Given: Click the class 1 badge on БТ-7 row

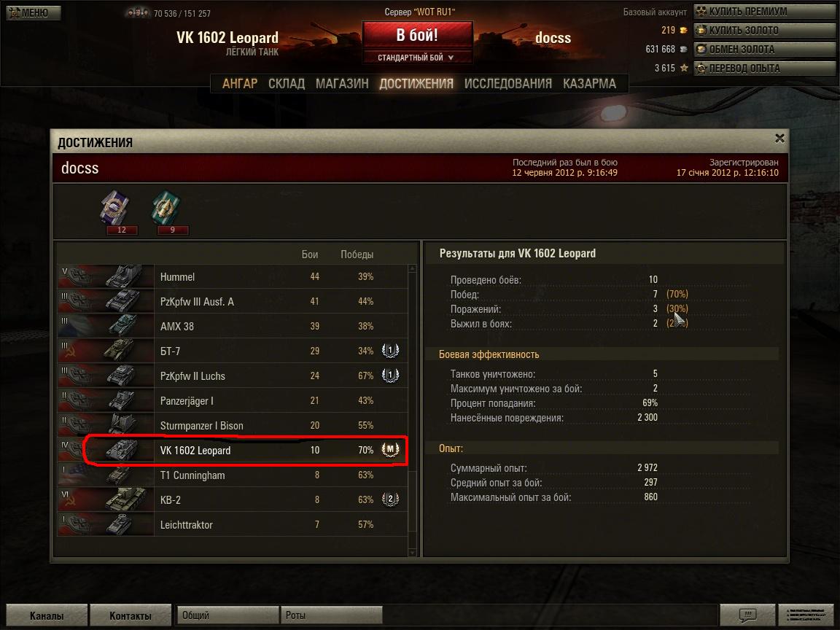Looking at the screenshot, I should point(390,350).
